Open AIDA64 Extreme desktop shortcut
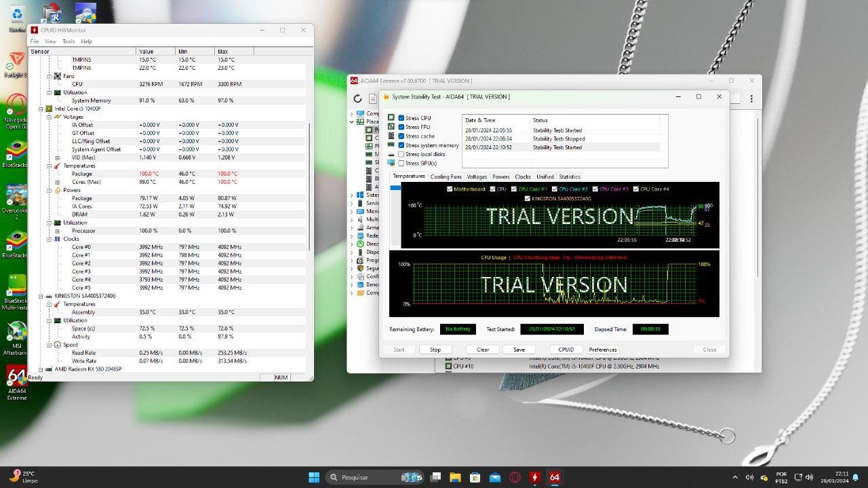The width and height of the screenshot is (868, 488). click(17, 383)
